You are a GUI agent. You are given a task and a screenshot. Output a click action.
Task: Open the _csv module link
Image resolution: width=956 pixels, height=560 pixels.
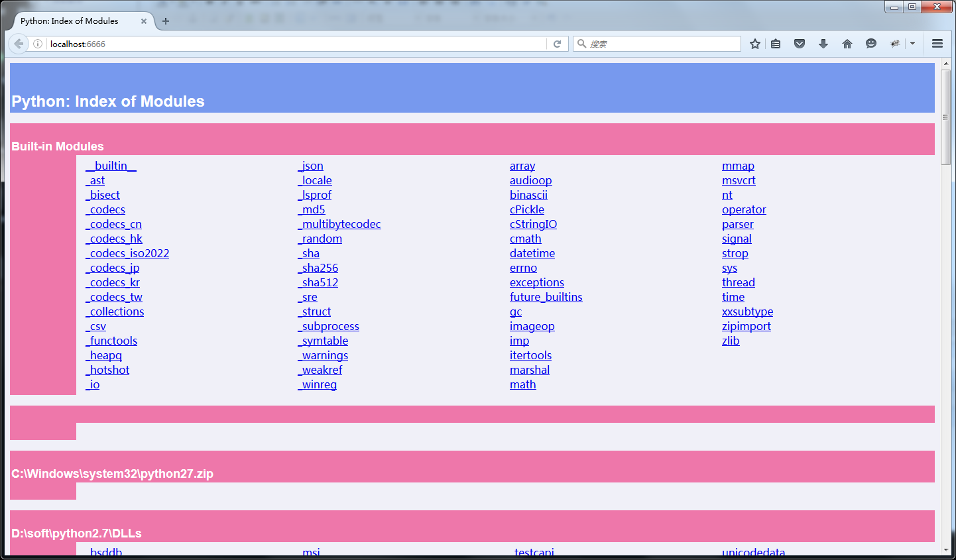click(95, 326)
